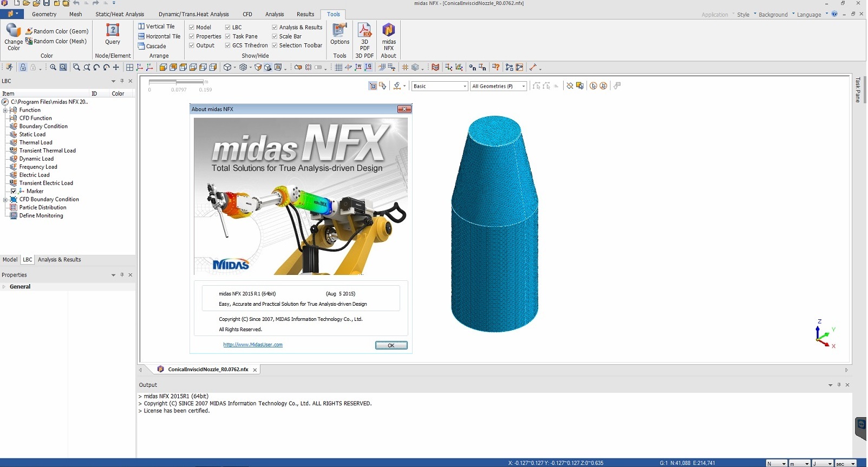
Task: Open the Results ribbon tab
Action: 305,14
